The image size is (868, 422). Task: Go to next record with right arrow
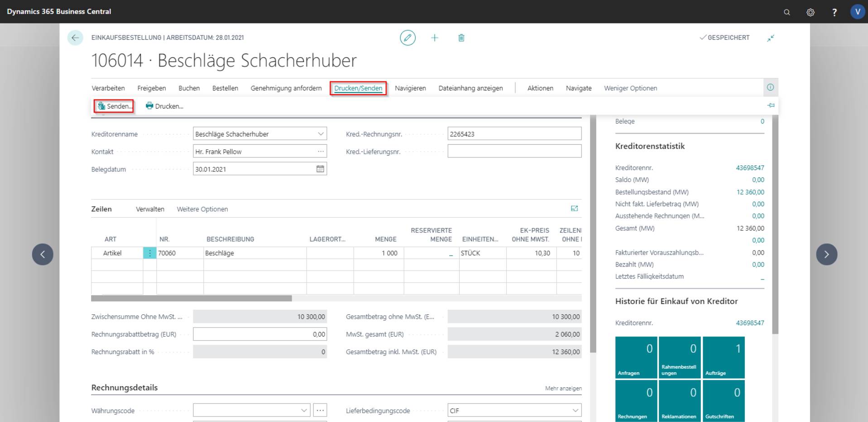826,254
